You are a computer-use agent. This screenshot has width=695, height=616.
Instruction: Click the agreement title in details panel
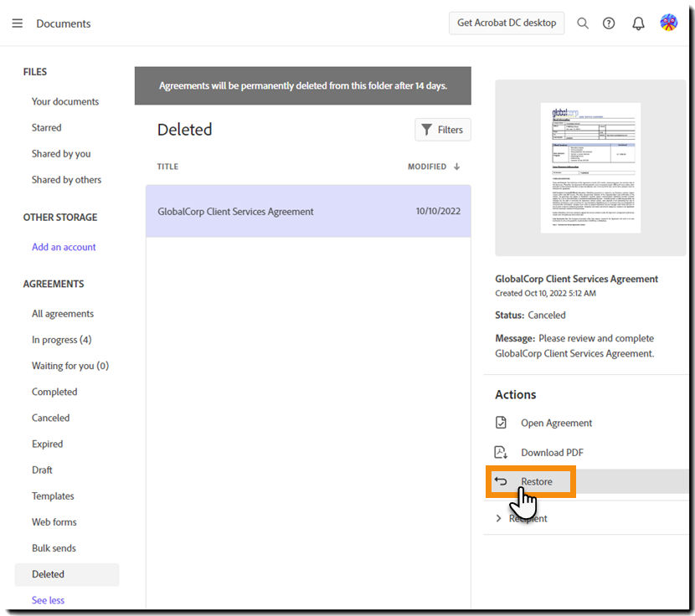click(576, 279)
